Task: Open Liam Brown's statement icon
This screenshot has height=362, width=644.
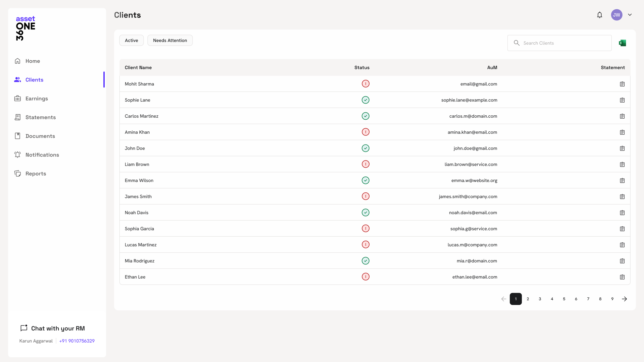Action: pyautogui.click(x=622, y=164)
